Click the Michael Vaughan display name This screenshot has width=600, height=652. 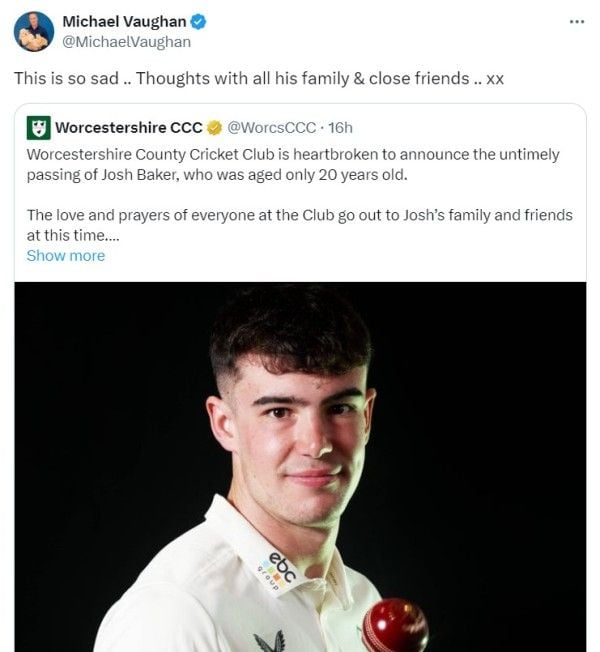124,22
